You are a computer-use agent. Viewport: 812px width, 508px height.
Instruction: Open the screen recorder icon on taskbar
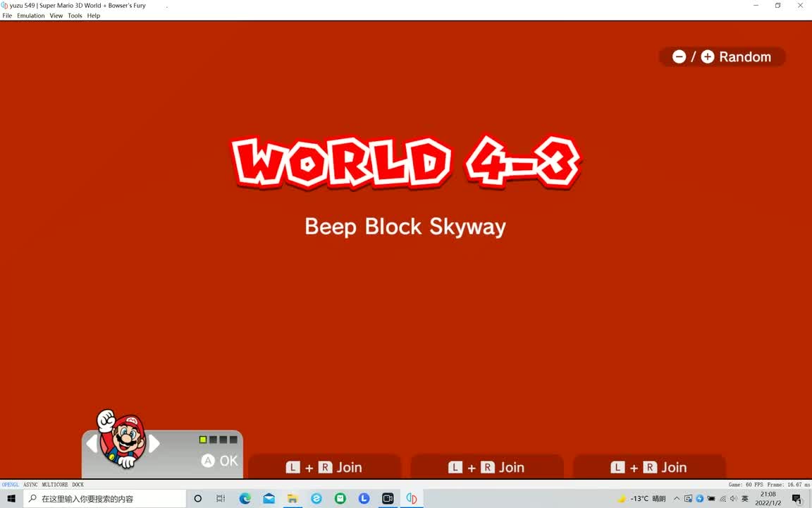(x=388, y=499)
